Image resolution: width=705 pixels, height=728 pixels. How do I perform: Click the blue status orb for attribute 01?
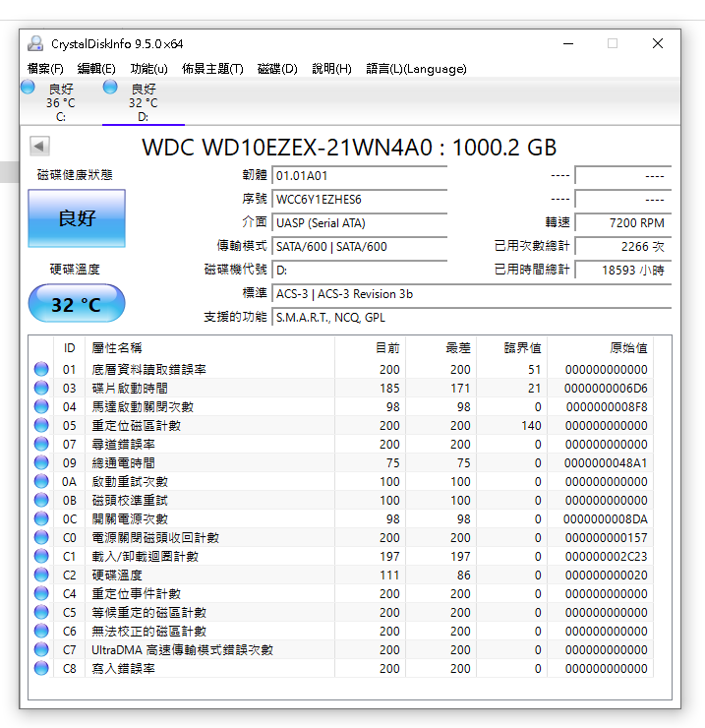coord(41,369)
